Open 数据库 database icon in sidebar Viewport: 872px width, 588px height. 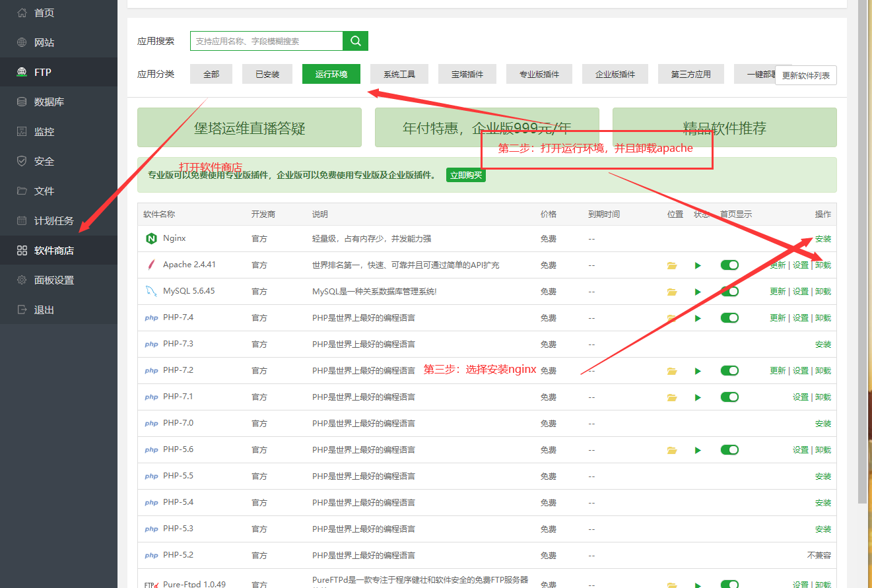22,102
